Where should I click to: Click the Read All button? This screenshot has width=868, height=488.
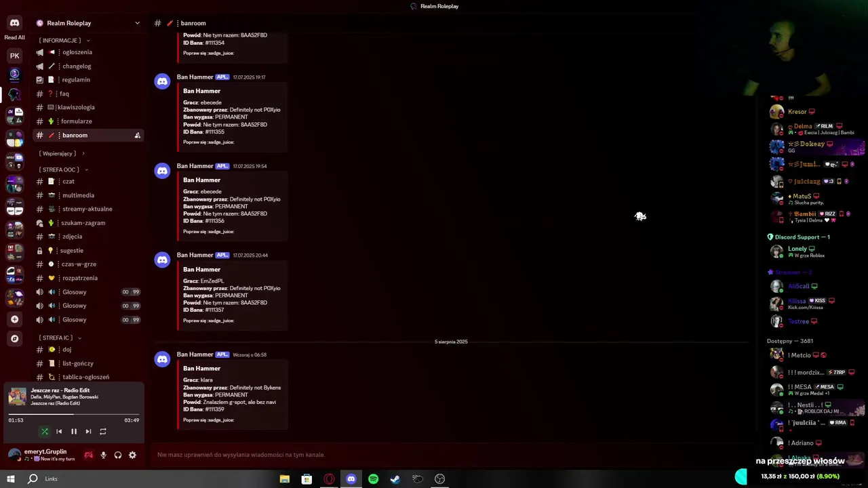(x=14, y=38)
